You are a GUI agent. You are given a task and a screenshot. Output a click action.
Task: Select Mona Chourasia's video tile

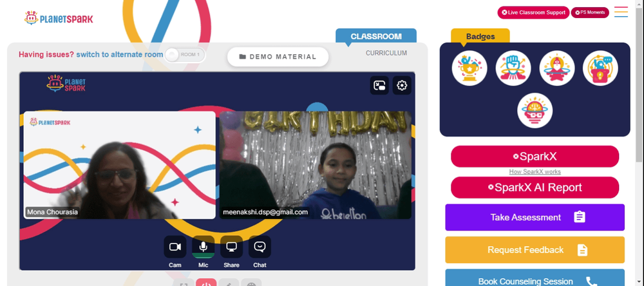[x=120, y=165]
